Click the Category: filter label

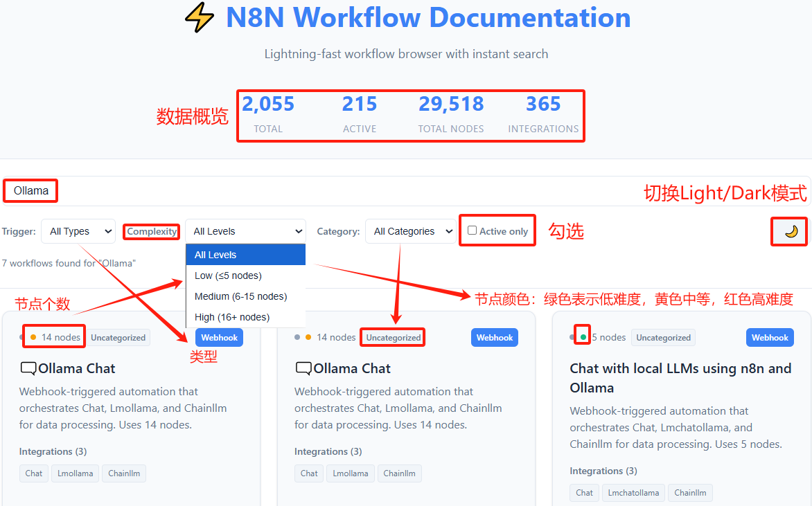[x=338, y=231]
